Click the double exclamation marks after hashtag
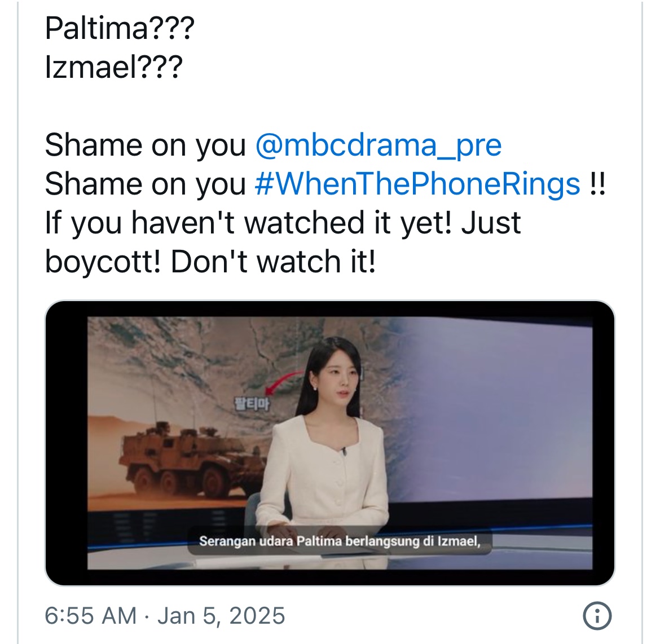 (598, 184)
